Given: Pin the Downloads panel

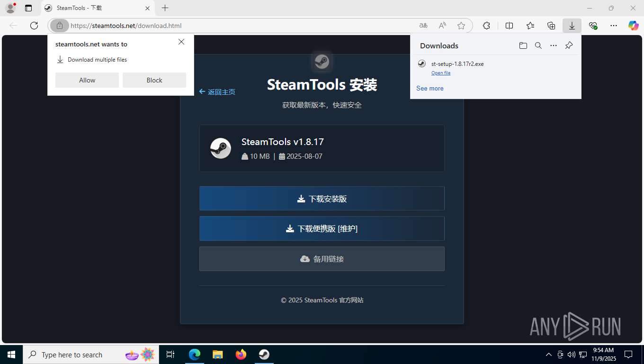Looking at the screenshot, I should (x=569, y=45).
